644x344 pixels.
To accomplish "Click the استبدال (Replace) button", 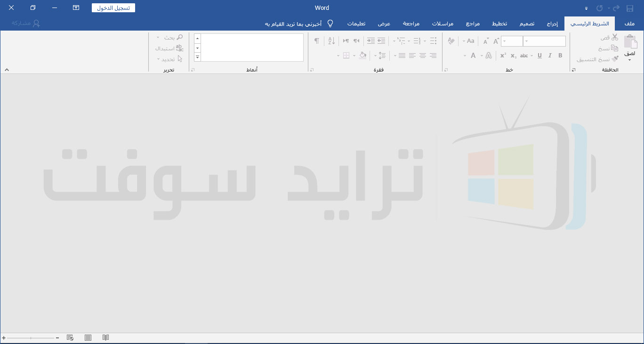I will point(169,48).
